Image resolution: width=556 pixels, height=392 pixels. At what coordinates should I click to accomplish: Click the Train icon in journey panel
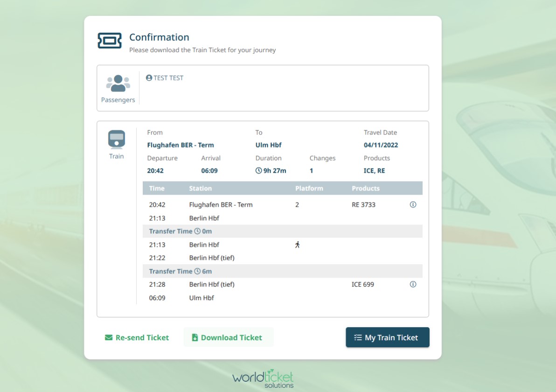coord(117,139)
